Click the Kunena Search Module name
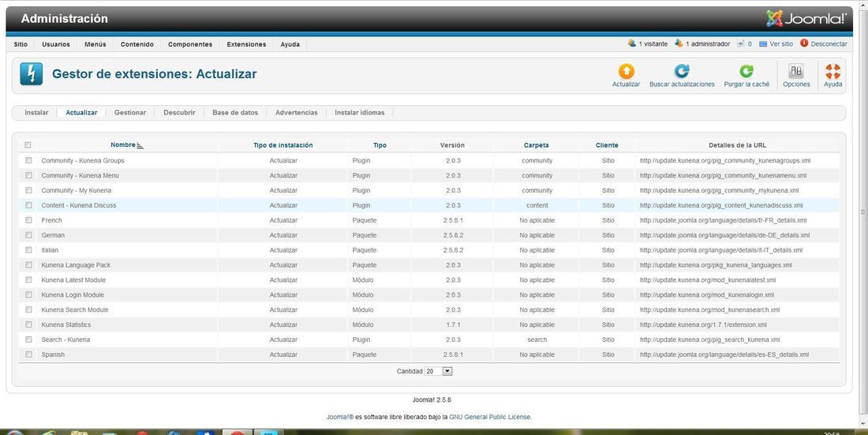Image resolution: width=868 pixels, height=435 pixels. (x=75, y=309)
